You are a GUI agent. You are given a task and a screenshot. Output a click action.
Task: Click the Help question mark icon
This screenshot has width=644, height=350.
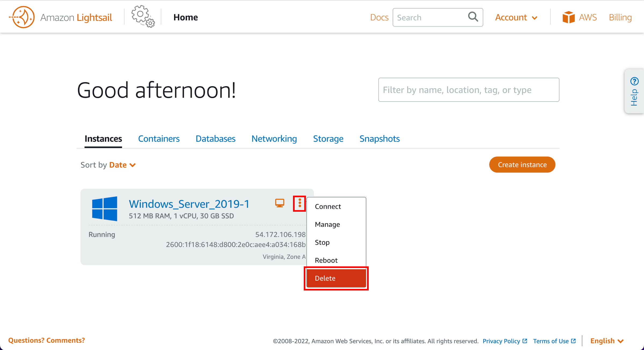[635, 81]
